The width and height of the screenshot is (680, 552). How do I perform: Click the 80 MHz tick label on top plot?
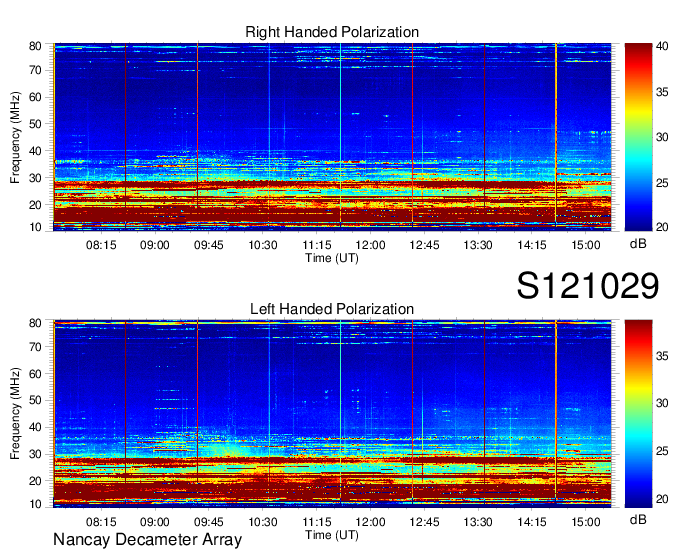[35, 46]
